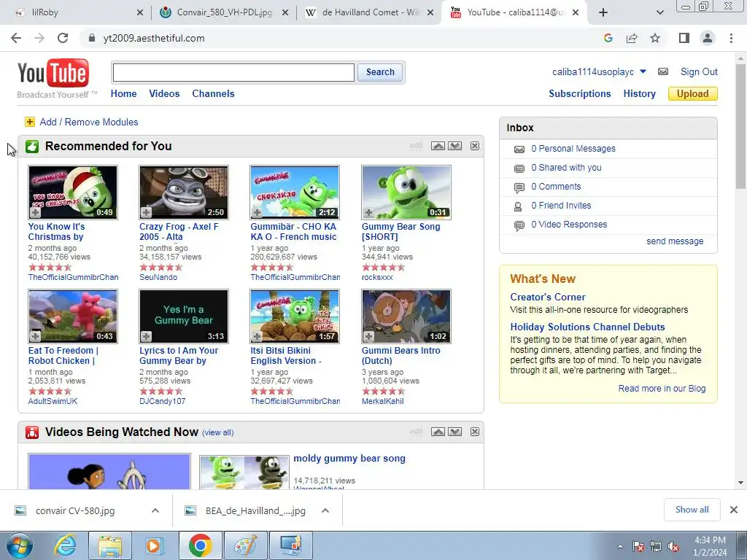The height and width of the screenshot is (560, 747).
Task: Click the volume icon in system tray
Action: point(673,546)
